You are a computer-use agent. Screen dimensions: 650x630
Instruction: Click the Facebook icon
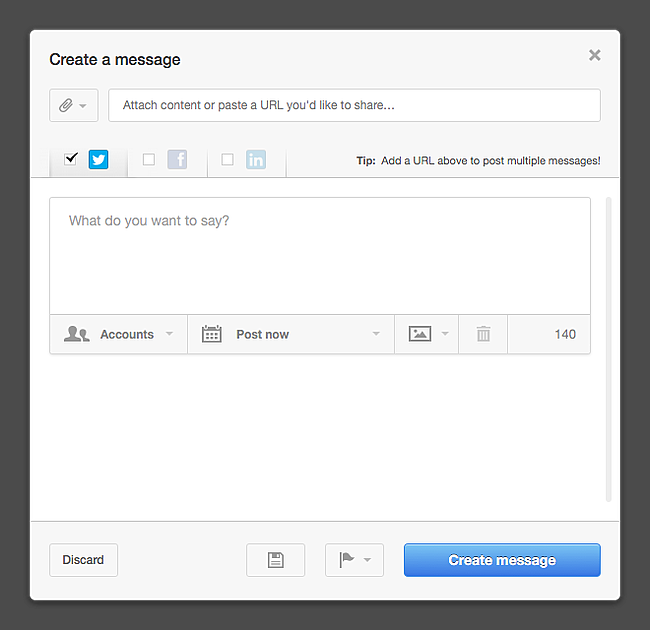177,159
